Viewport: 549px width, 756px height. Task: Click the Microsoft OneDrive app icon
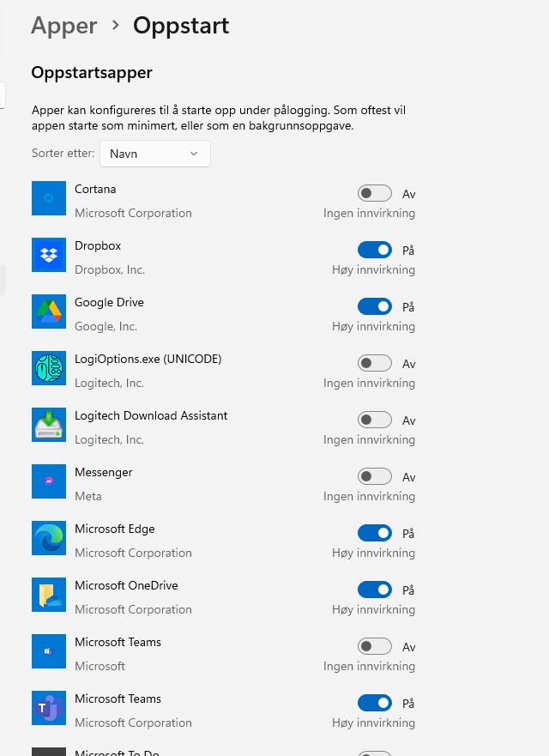point(49,595)
